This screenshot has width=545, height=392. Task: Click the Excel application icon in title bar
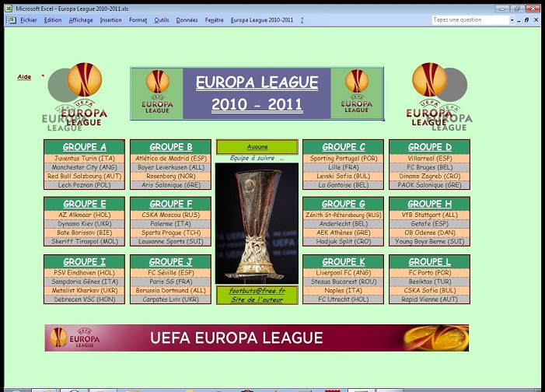pos(9,9)
